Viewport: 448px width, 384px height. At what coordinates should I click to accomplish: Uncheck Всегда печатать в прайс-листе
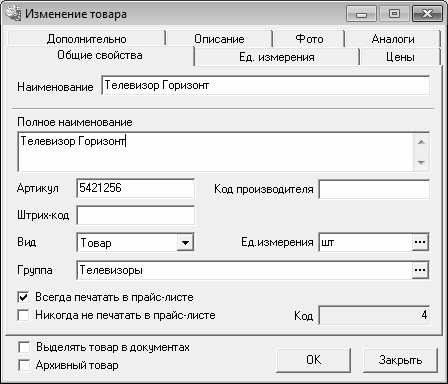coord(23,297)
